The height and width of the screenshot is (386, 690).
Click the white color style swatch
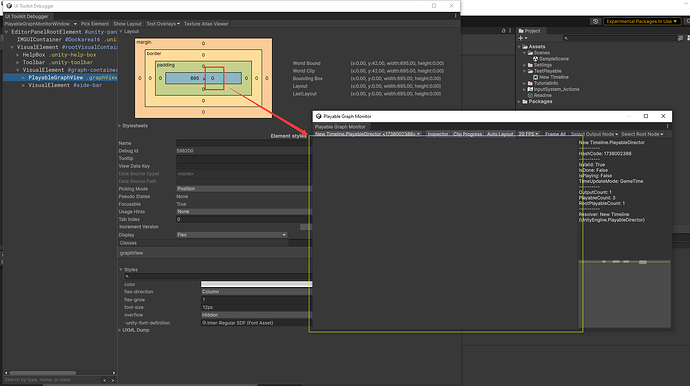click(257, 284)
